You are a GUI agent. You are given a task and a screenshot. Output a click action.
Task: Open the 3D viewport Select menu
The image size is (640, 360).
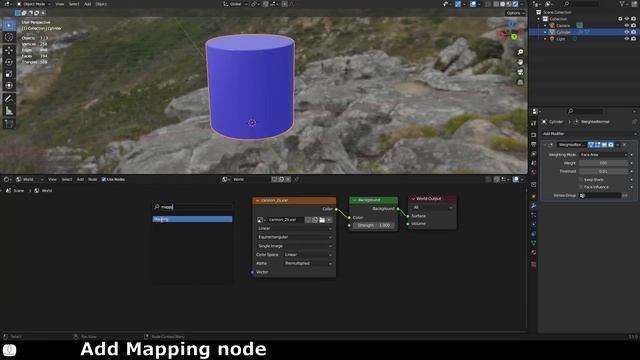click(x=74, y=4)
